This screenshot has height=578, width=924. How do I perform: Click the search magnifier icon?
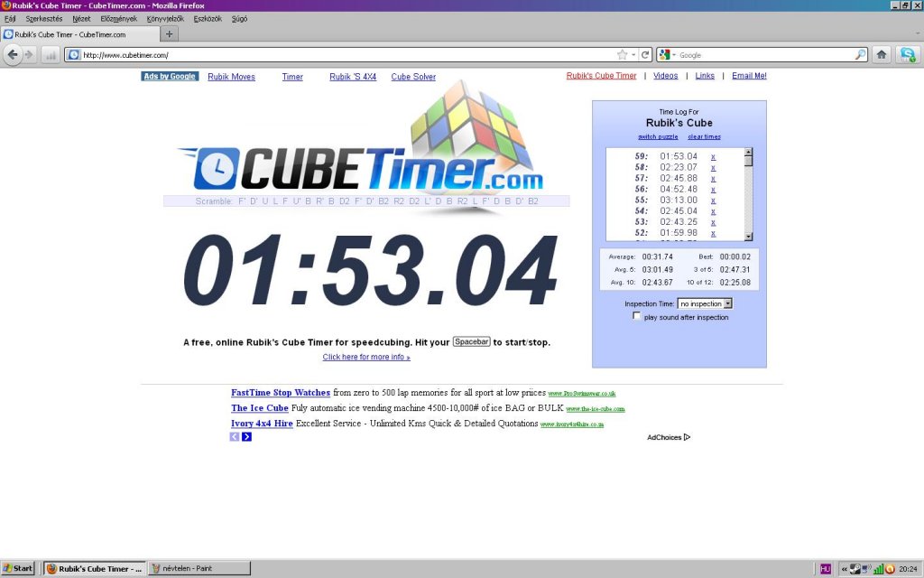(860, 55)
